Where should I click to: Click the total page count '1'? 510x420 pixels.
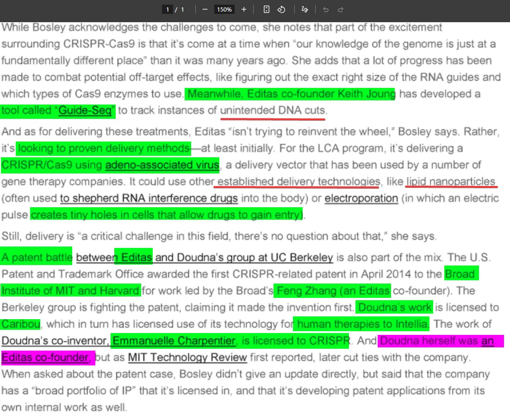pos(182,9)
